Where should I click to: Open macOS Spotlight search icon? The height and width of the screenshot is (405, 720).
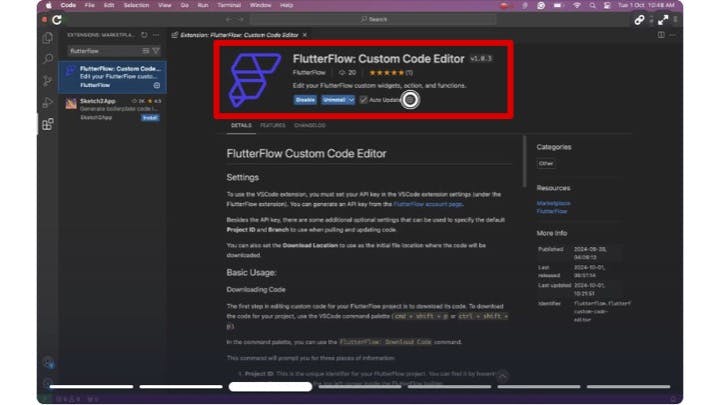pos(592,6)
